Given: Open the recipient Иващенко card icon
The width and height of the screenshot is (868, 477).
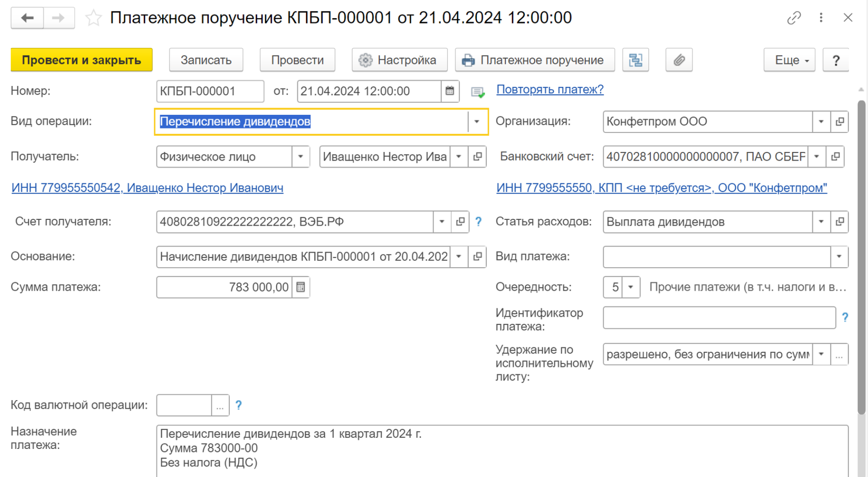Looking at the screenshot, I should coord(477,157).
